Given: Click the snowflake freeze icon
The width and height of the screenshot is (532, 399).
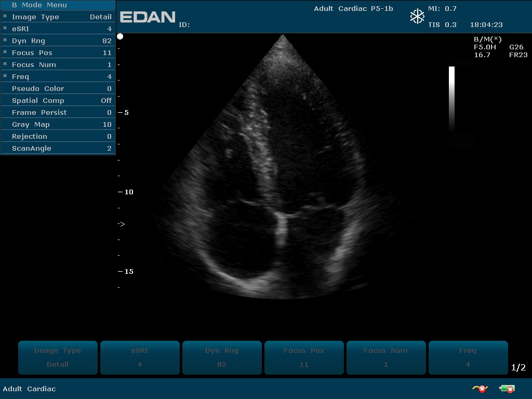Looking at the screenshot, I should (417, 17).
